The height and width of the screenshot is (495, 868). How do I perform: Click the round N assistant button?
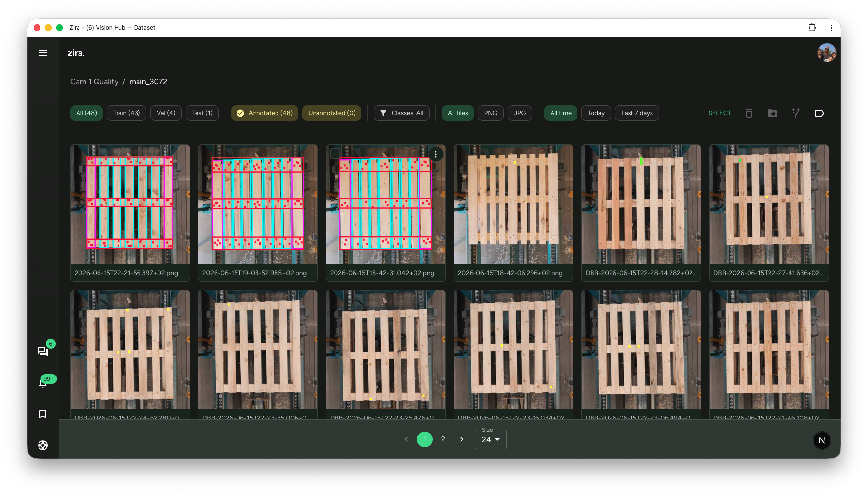(x=822, y=440)
